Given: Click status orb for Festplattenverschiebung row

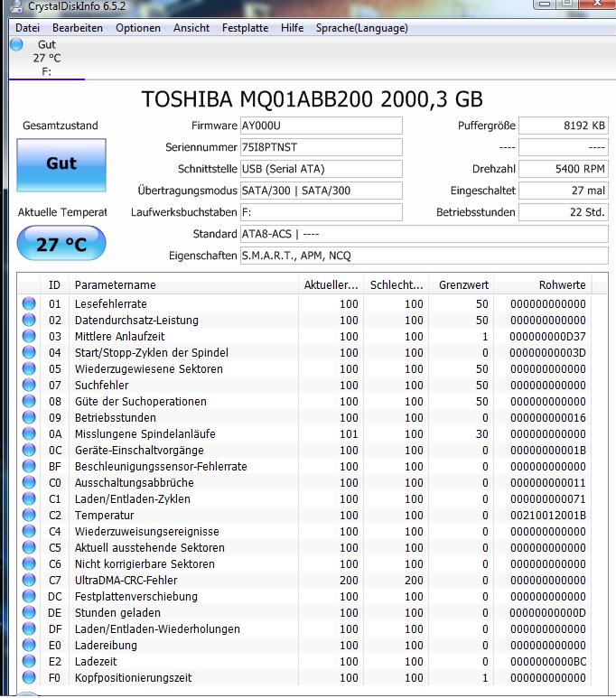Looking at the screenshot, I should click(29, 596).
